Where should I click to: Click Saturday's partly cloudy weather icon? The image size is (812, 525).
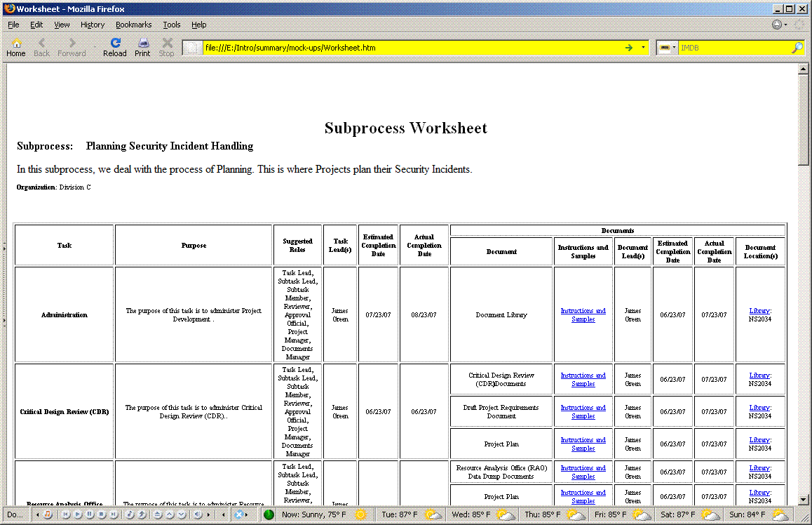point(710,514)
